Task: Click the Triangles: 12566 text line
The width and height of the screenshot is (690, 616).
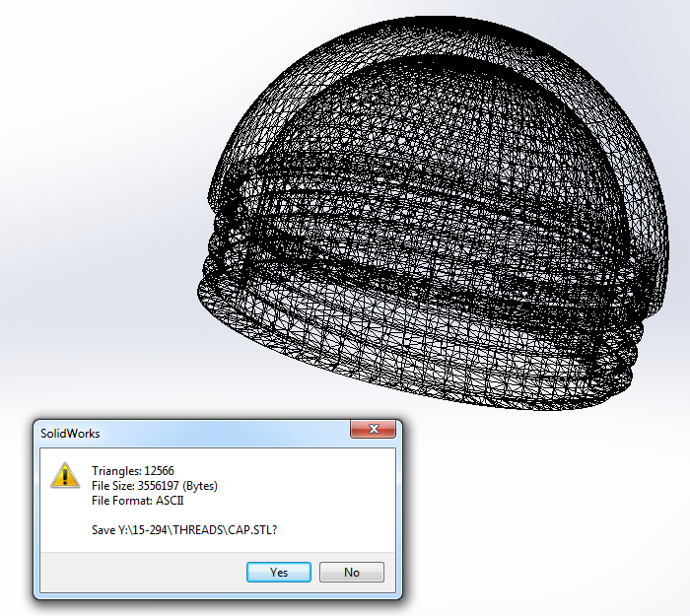Action: 132,471
